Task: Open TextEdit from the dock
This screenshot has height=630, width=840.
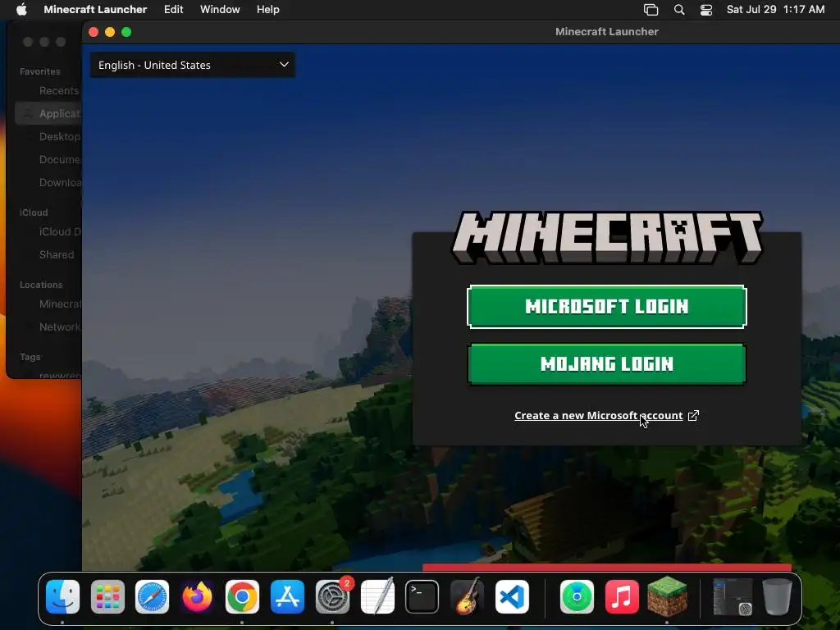Action: point(377,597)
